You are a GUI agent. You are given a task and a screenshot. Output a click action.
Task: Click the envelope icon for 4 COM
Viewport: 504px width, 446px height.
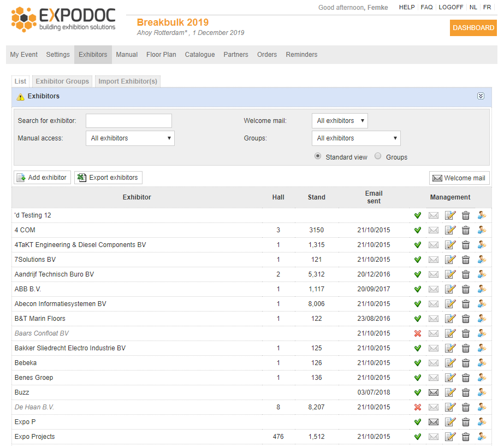(433, 230)
